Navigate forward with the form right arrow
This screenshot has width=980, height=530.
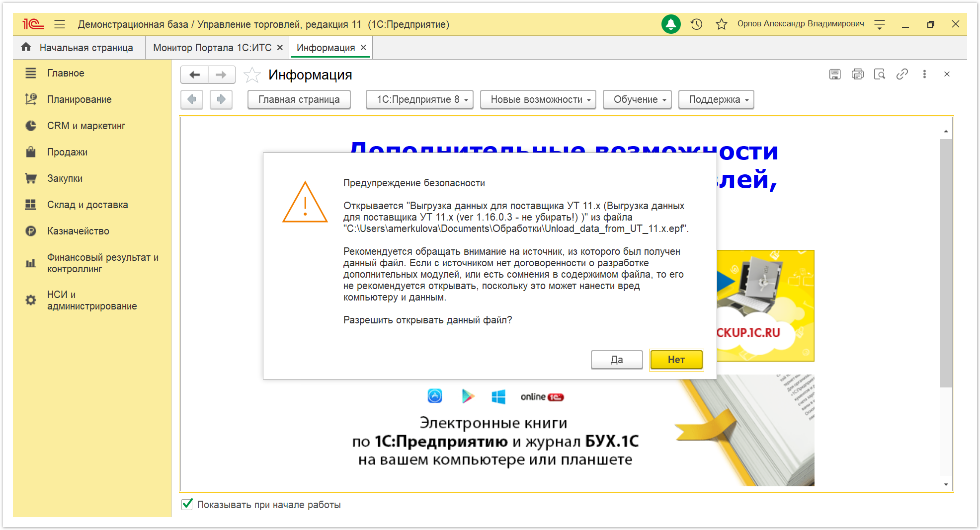(222, 75)
